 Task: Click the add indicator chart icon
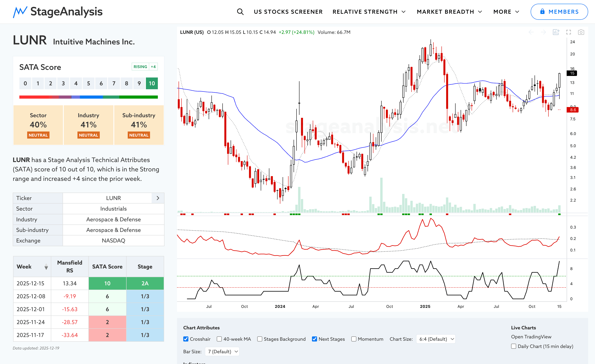(x=556, y=32)
